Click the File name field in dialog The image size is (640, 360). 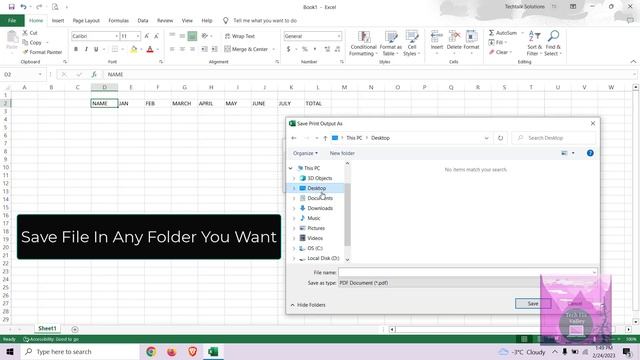(468, 272)
